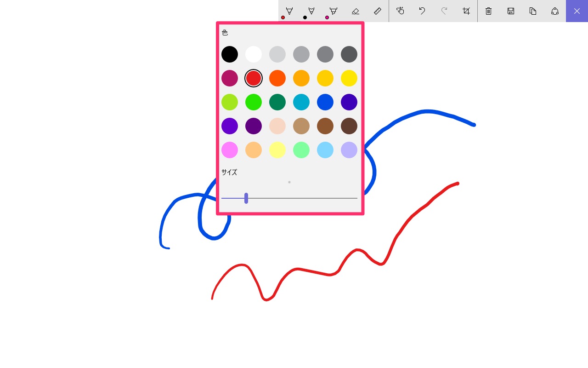588x368 pixels.
Task: Select the dark purple swatch
Action: point(254,126)
